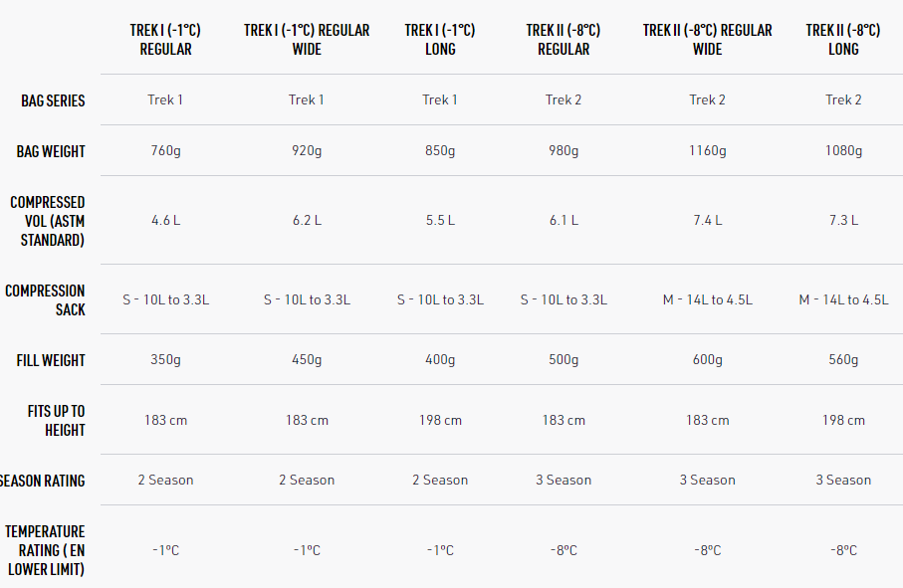Click the 7.4 L compressed volume value
Viewport: 903px width, 588px height.
(x=707, y=220)
